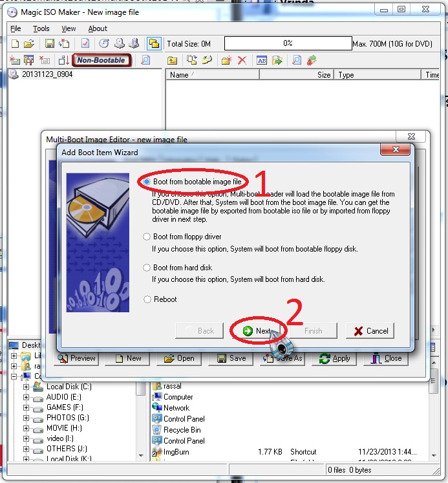This screenshot has width=448, height=483.
Task: Open the Tools menu
Action: (x=41, y=28)
